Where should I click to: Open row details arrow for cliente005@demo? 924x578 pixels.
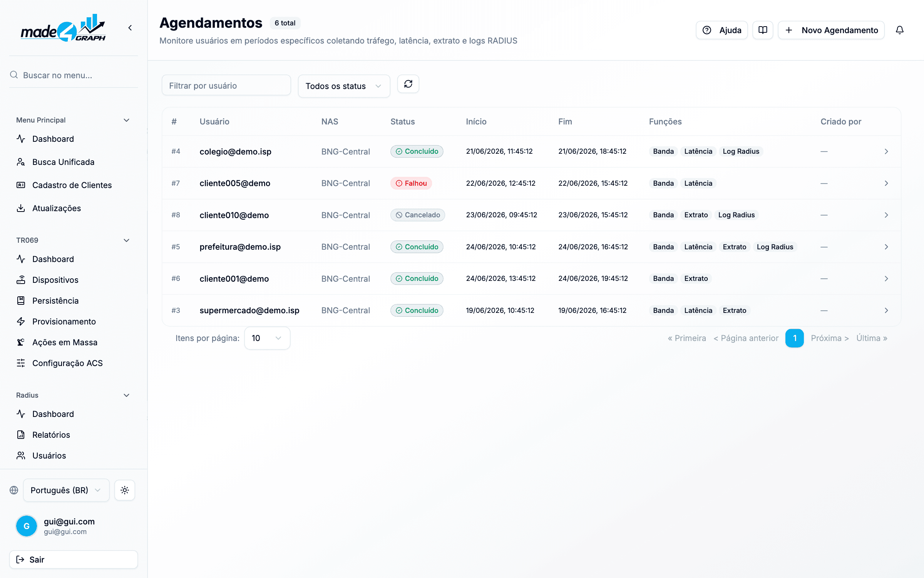click(x=886, y=183)
